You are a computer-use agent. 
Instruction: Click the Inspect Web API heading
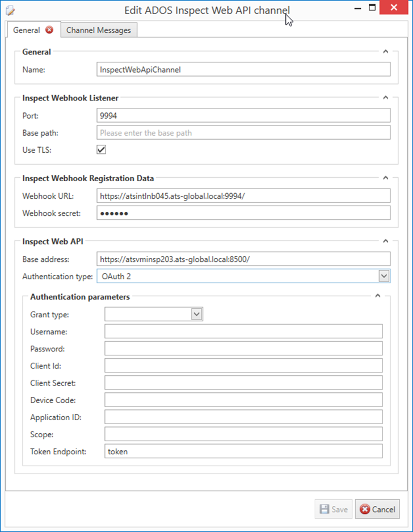(53, 241)
